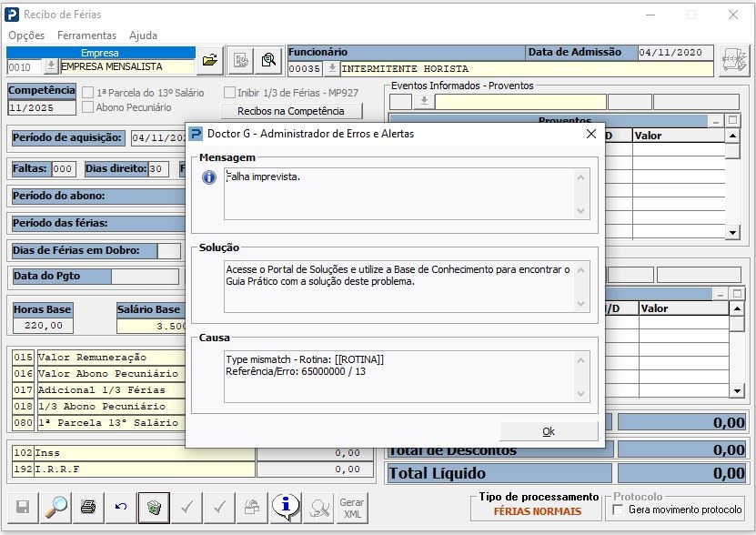Click the Gerar XML button
Viewport: 756px width, 535px height.
(351, 508)
